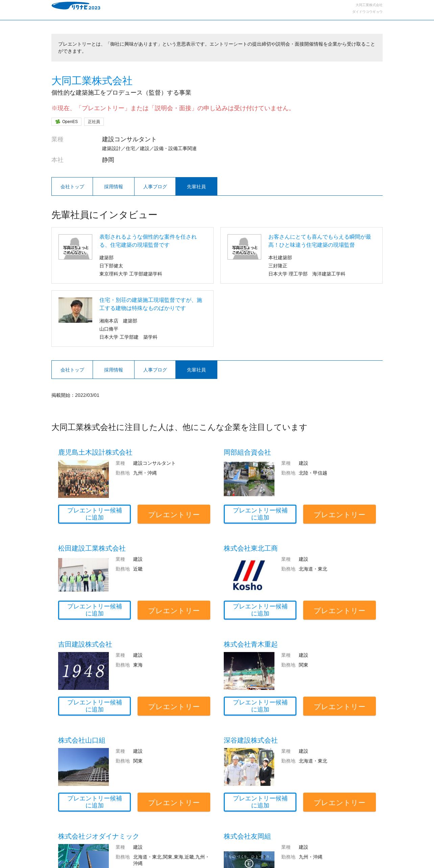Click the Rikunabi 2023 logo
The image size is (434, 868).
[x=76, y=6]
